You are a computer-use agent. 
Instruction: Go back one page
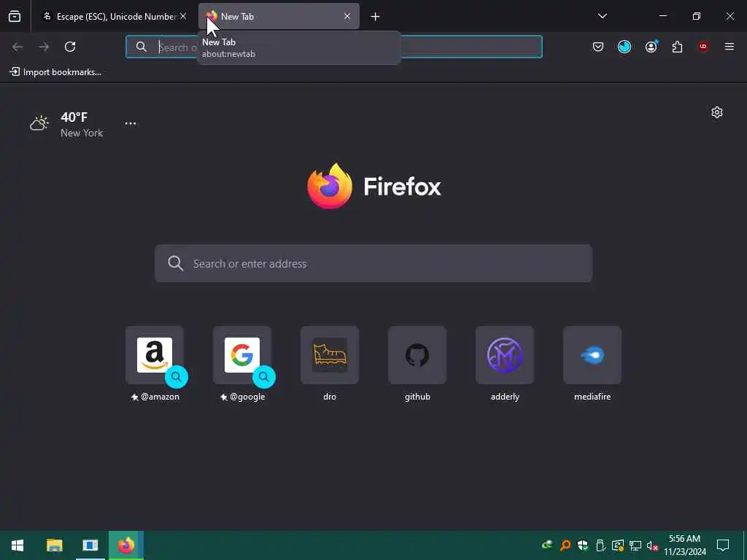click(x=18, y=47)
